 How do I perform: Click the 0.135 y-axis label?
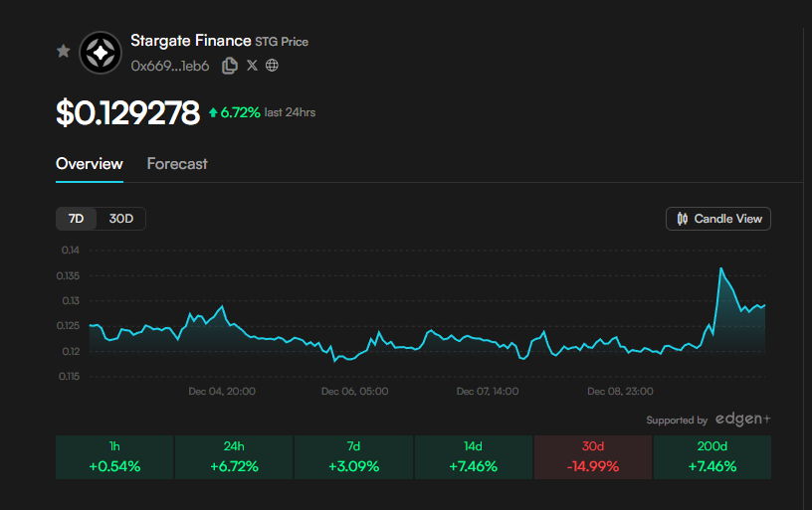68,276
